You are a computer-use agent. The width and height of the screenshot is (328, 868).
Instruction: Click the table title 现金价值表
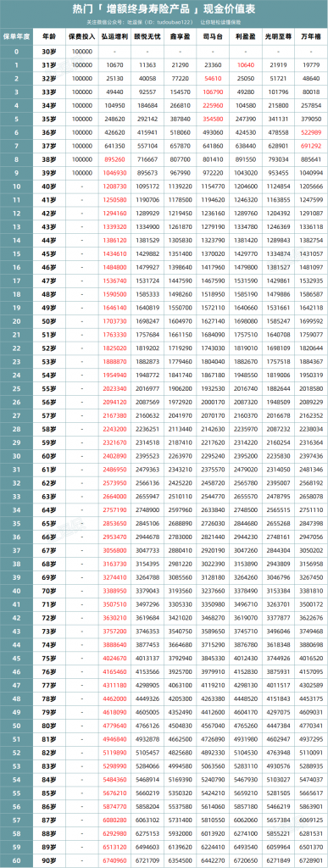pyautogui.click(x=229, y=9)
